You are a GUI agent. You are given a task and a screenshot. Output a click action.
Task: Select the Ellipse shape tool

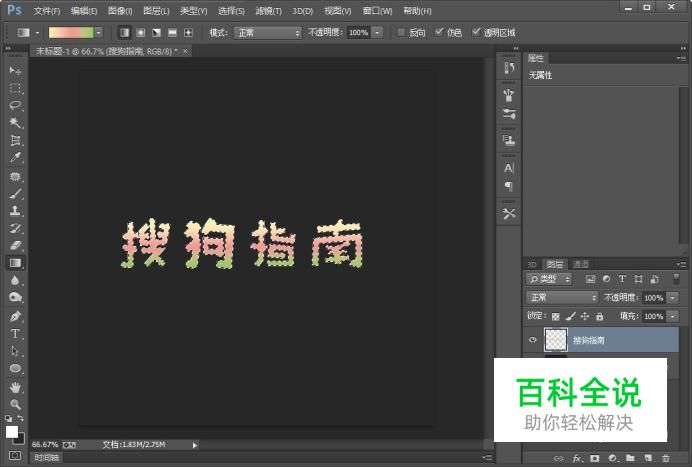15,369
